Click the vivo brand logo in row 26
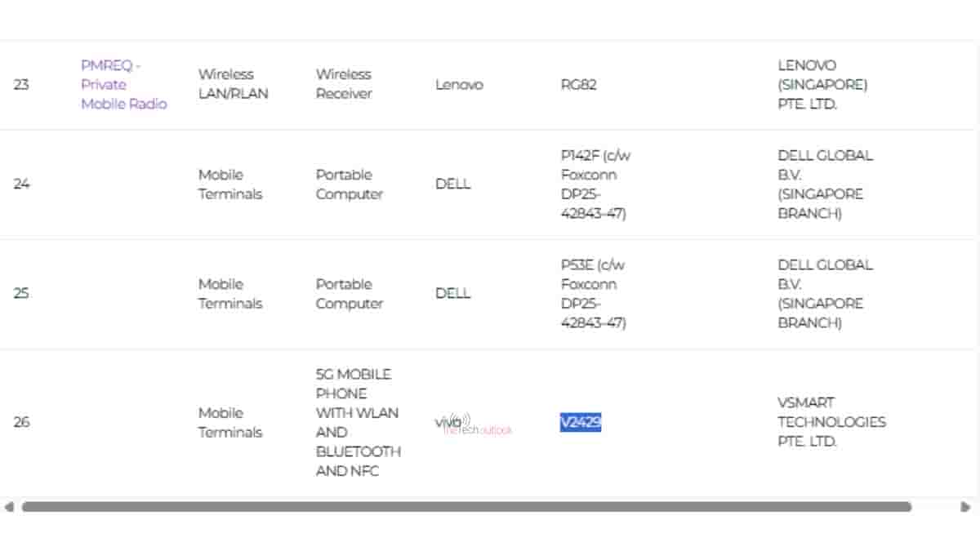Image resolution: width=980 pixels, height=551 pixels. (448, 422)
